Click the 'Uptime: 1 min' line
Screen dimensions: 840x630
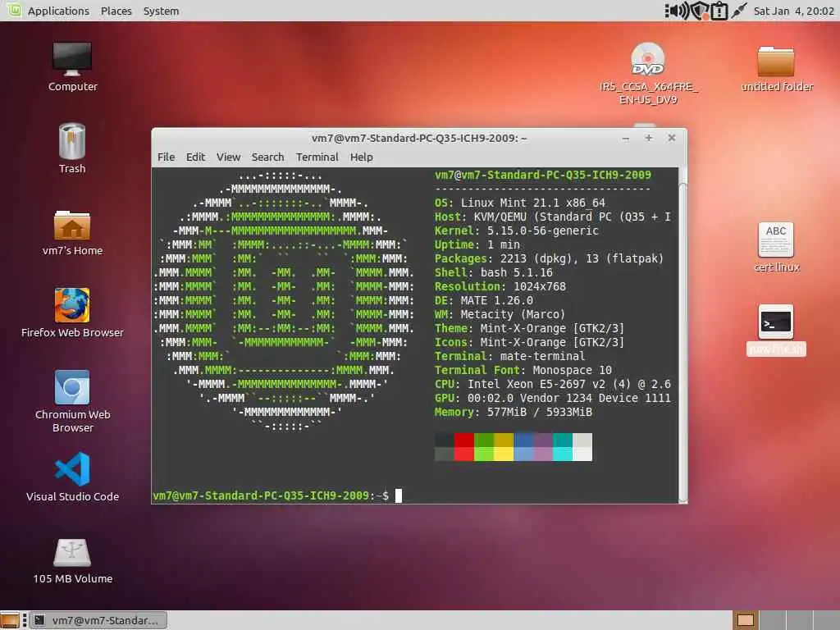coord(477,244)
